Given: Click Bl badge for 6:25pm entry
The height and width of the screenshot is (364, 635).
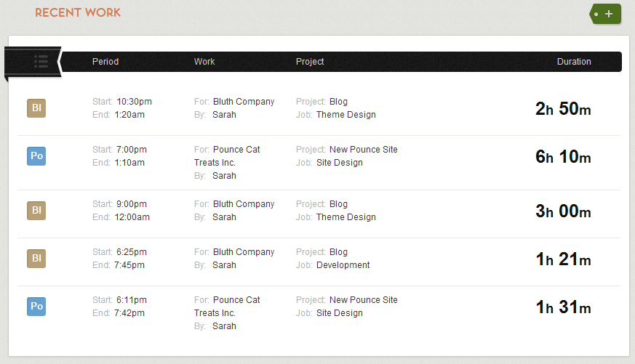Looking at the screenshot, I should click(36, 259).
